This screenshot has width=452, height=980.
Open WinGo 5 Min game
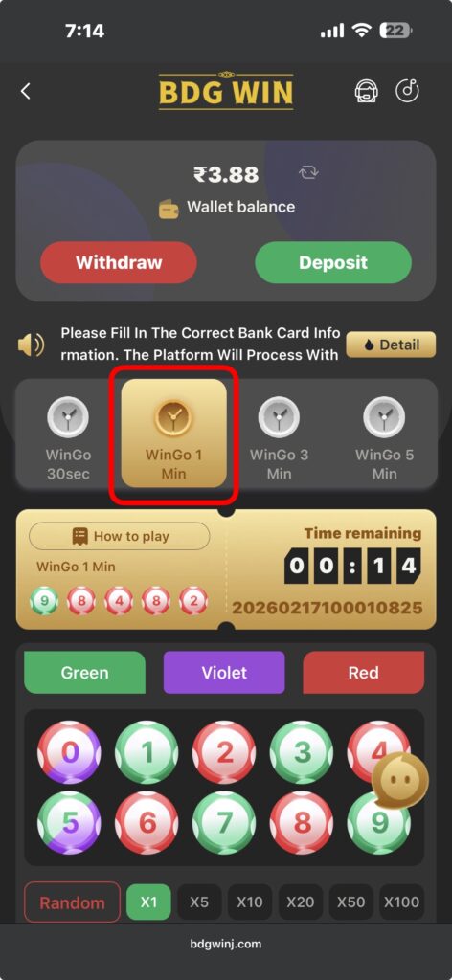[x=384, y=435]
